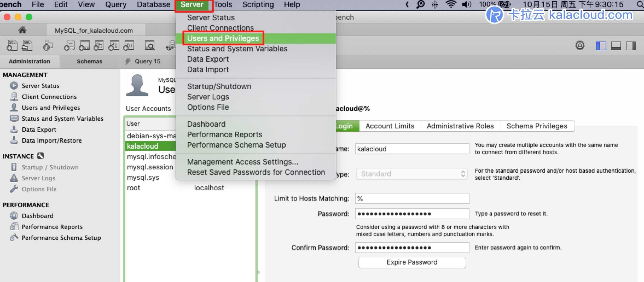Toggle the left sidebar panel
The width and height of the screenshot is (644, 282).
click(601, 46)
